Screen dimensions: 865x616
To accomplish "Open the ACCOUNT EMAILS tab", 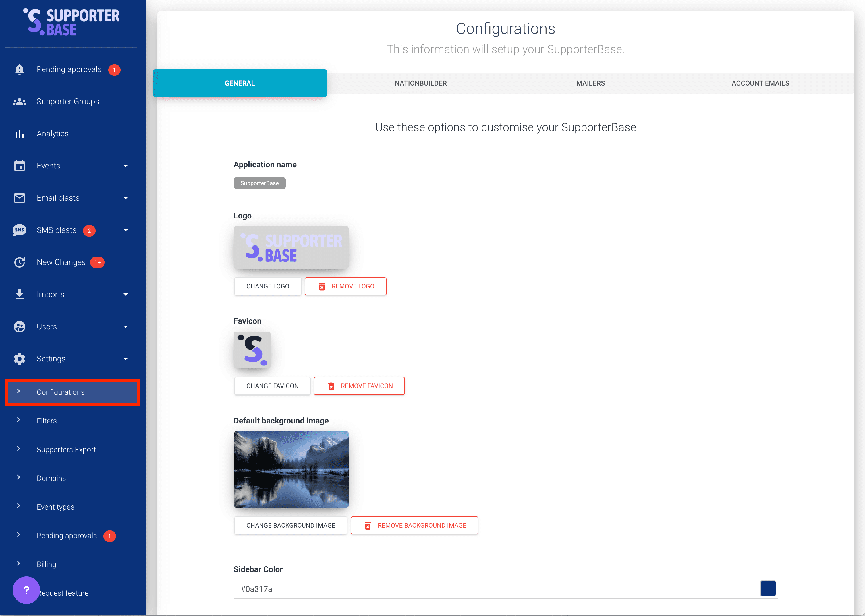I will pos(760,83).
